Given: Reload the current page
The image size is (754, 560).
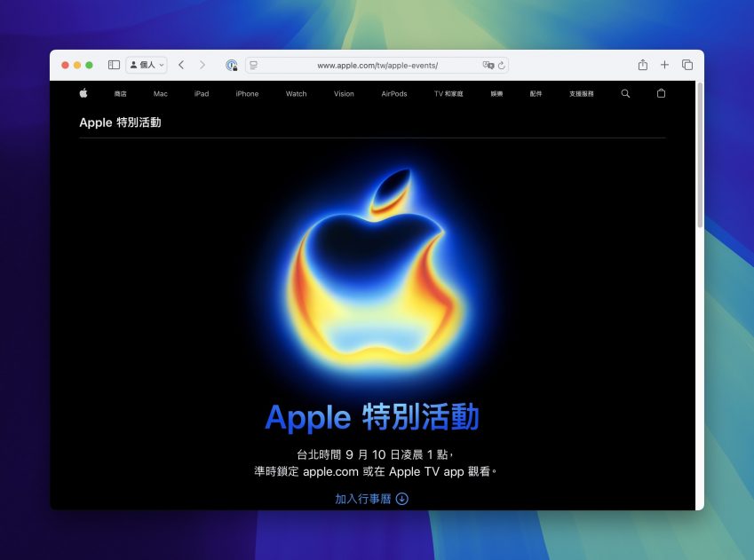Looking at the screenshot, I should coord(502,65).
